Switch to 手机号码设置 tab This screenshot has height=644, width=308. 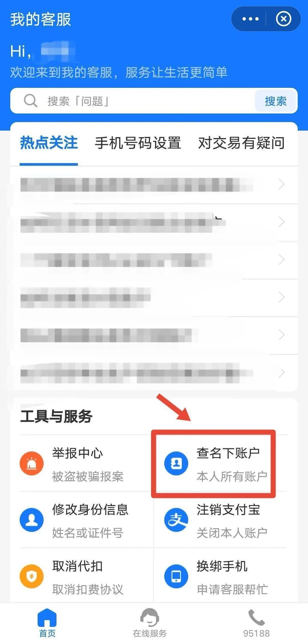tap(138, 143)
